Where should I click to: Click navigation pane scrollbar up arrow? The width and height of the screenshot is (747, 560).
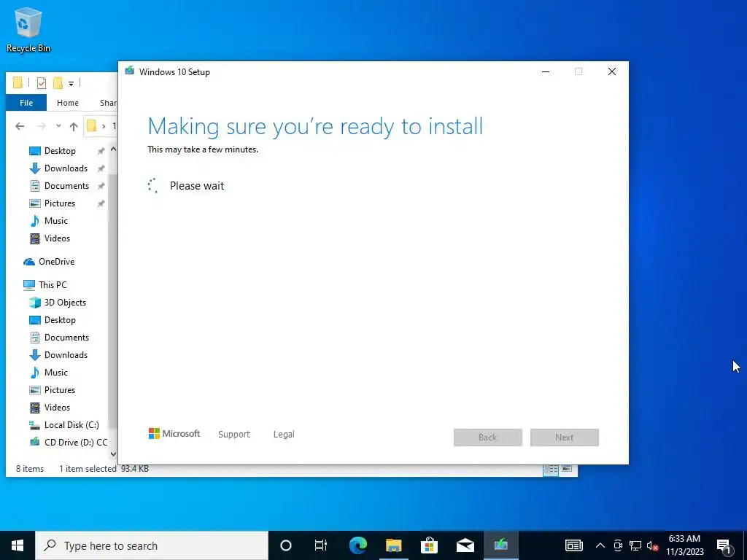(113, 149)
